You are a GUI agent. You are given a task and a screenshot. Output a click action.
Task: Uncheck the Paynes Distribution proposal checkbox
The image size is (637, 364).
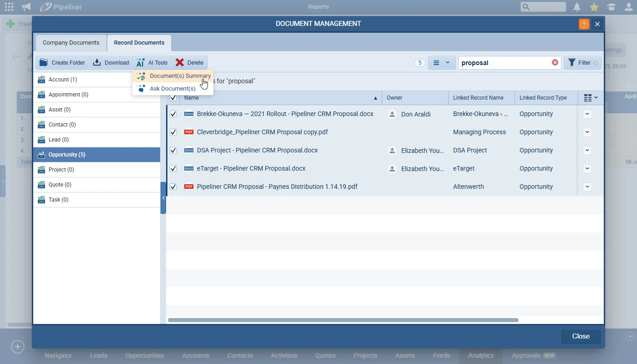coord(173,187)
